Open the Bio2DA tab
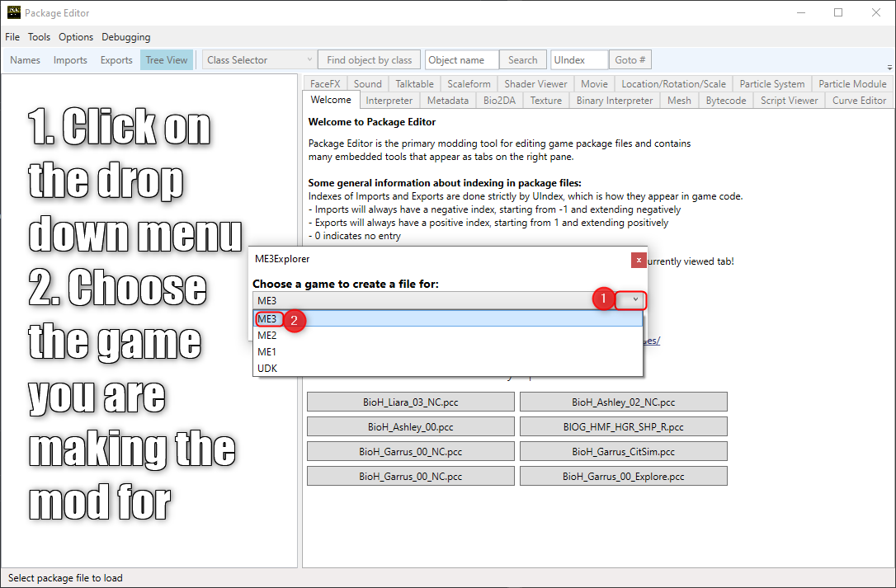 [x=499, y=101]
